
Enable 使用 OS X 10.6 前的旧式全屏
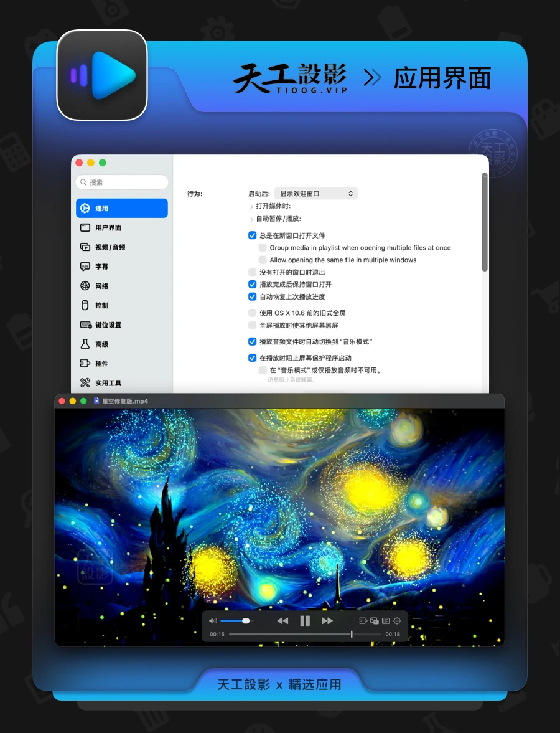coord(252,313)
